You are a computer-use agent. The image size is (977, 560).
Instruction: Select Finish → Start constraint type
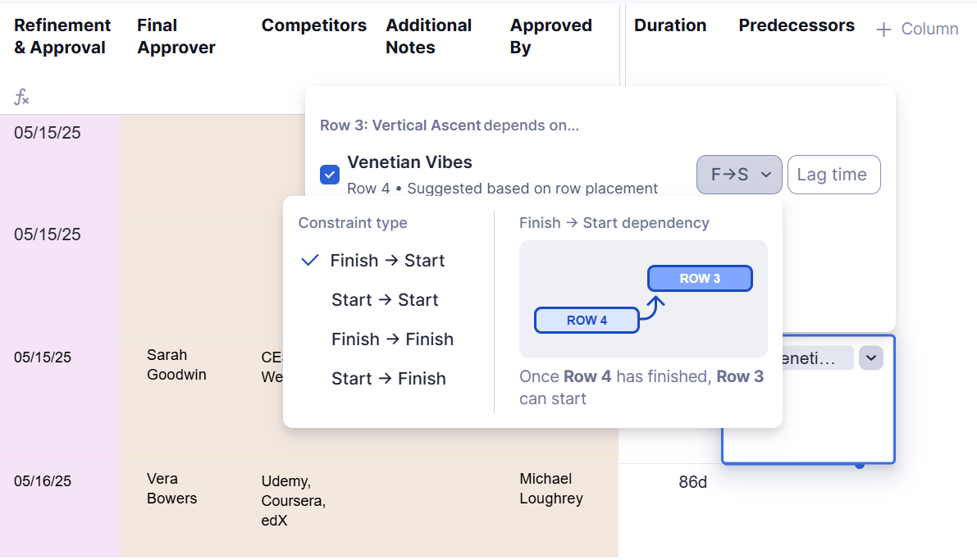coord(387,261)
